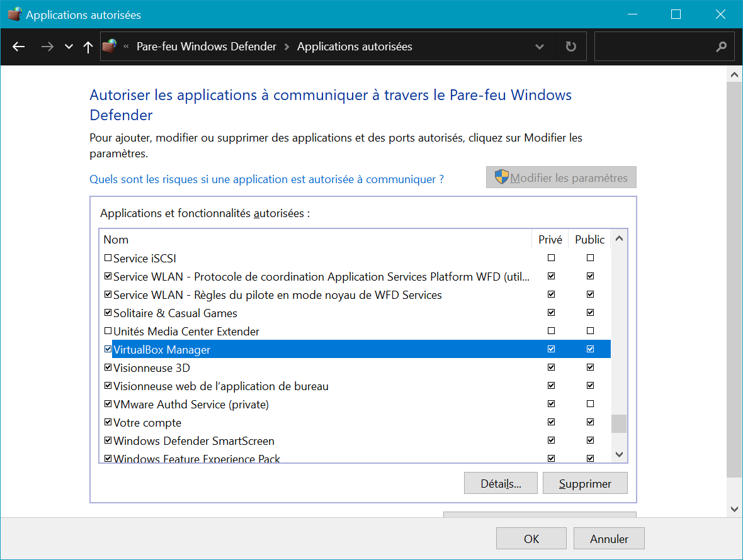This screenshot has width=743, height=560.
Task: Click the Nom column header
Action: (x=315, y=240)
